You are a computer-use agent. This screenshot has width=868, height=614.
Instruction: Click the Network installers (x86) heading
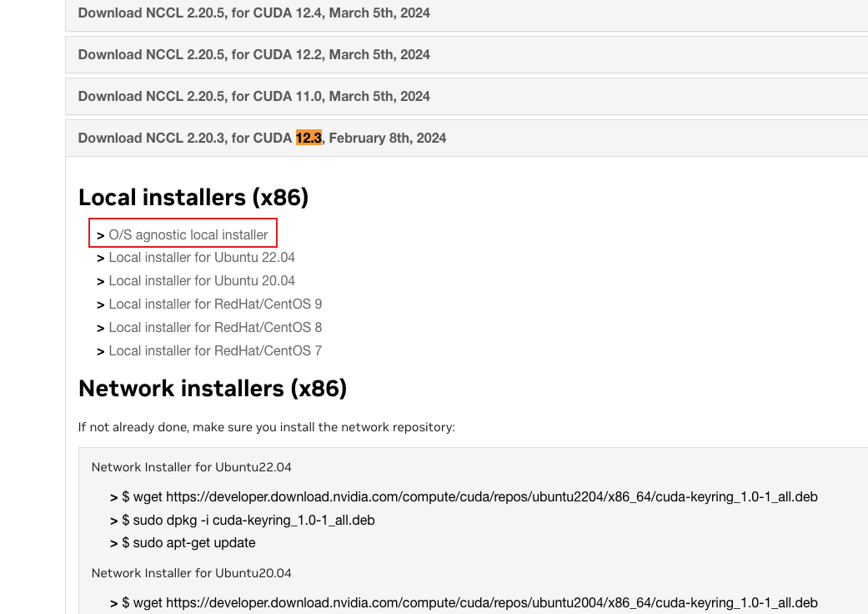tap(213, 388)
